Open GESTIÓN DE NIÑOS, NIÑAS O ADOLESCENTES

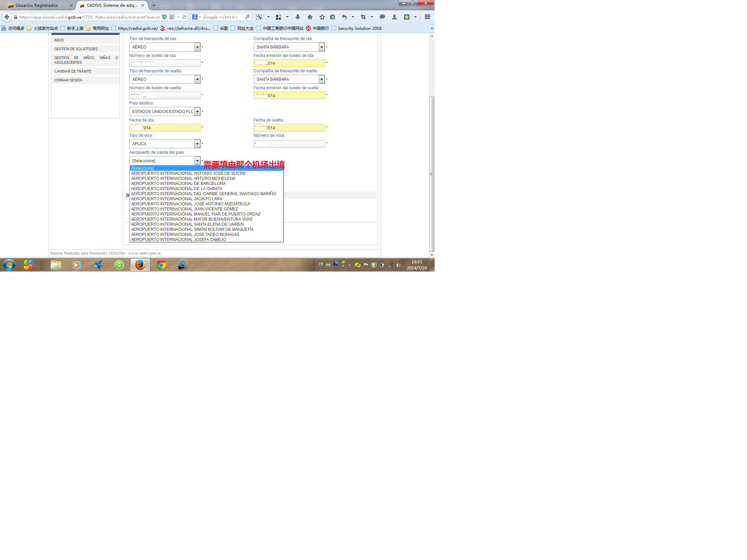(x=86, y=60)
